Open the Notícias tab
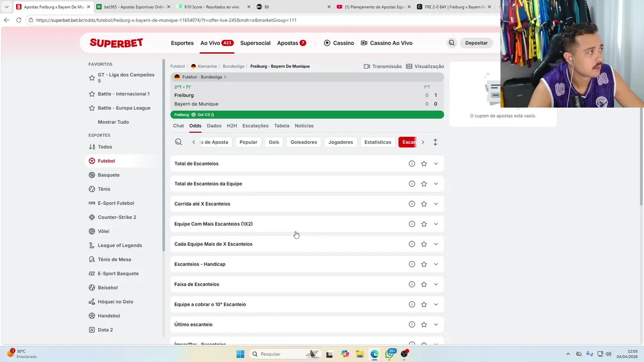This screenshot has height=362, width=644. click(304, 126)
